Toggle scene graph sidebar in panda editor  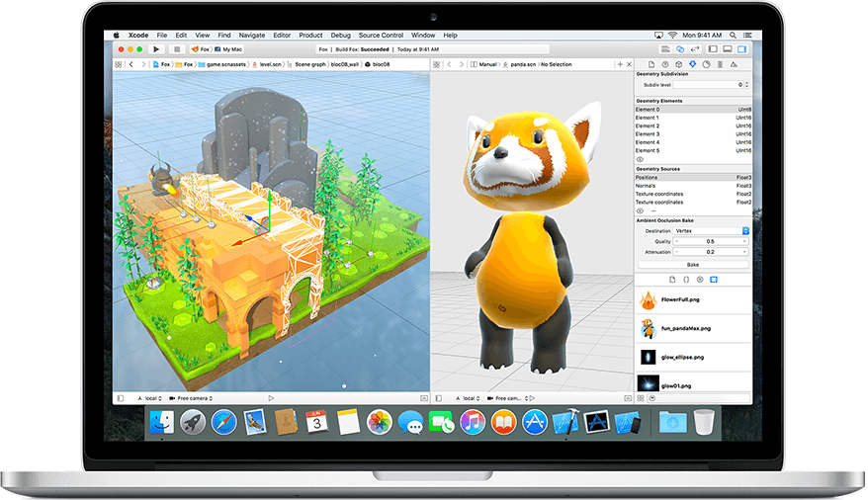pos(438,398)
